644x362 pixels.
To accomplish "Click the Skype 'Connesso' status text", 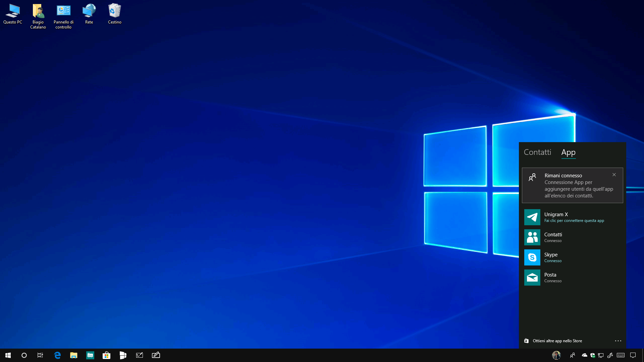I will (553, 261).
